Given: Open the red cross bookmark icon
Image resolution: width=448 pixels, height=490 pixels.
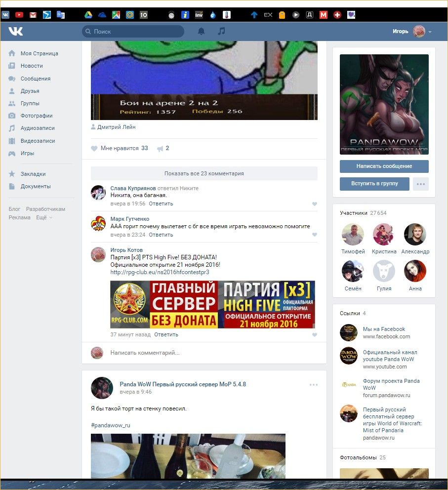Looking at the screenshot, I should coord(337,15).
